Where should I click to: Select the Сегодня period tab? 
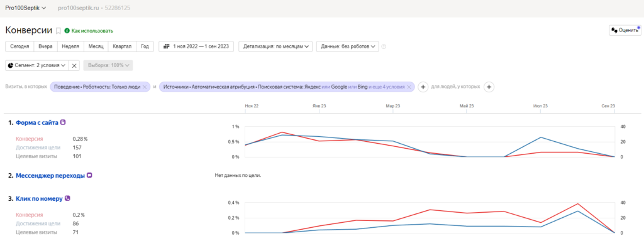pyautogui.click(x=19, y=46)
